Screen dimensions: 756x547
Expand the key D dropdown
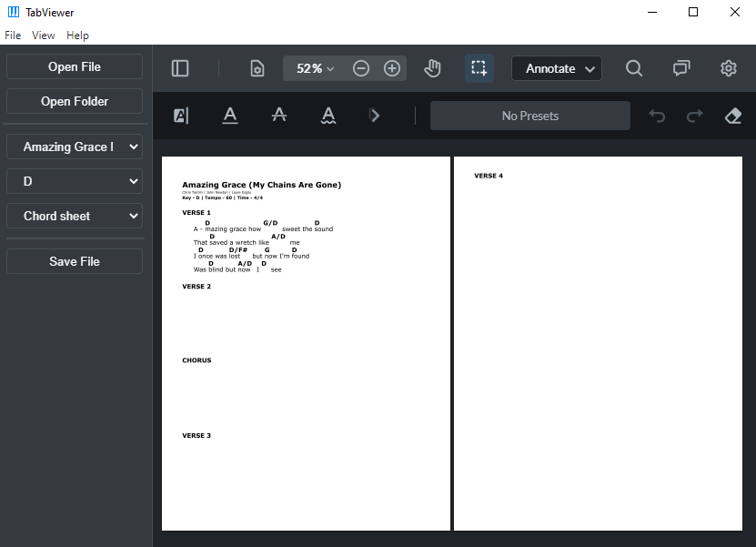[75, 181]
